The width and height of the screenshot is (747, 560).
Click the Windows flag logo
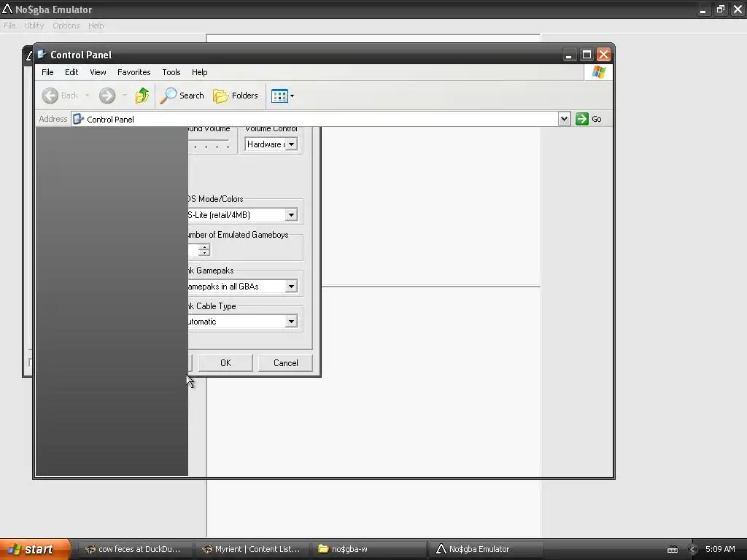598,72
